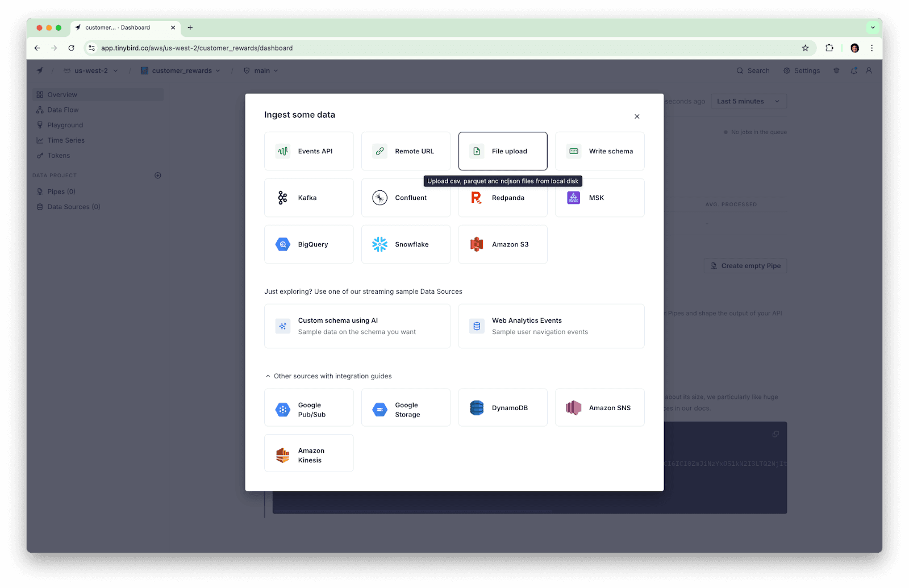This screenshot has width=909, height=588.
Task: Open the customer_rewards workspace dropdown
Action: pos(181,70)
